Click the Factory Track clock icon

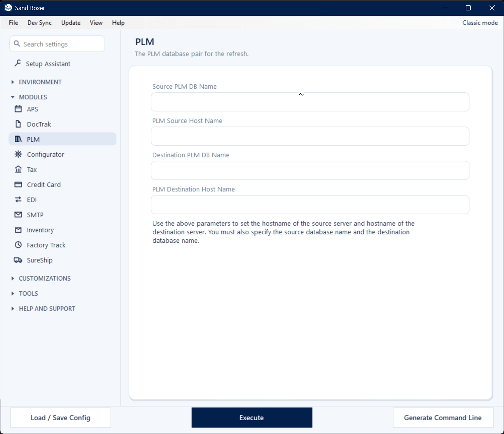pyautogui.click(x=18, y=245)
